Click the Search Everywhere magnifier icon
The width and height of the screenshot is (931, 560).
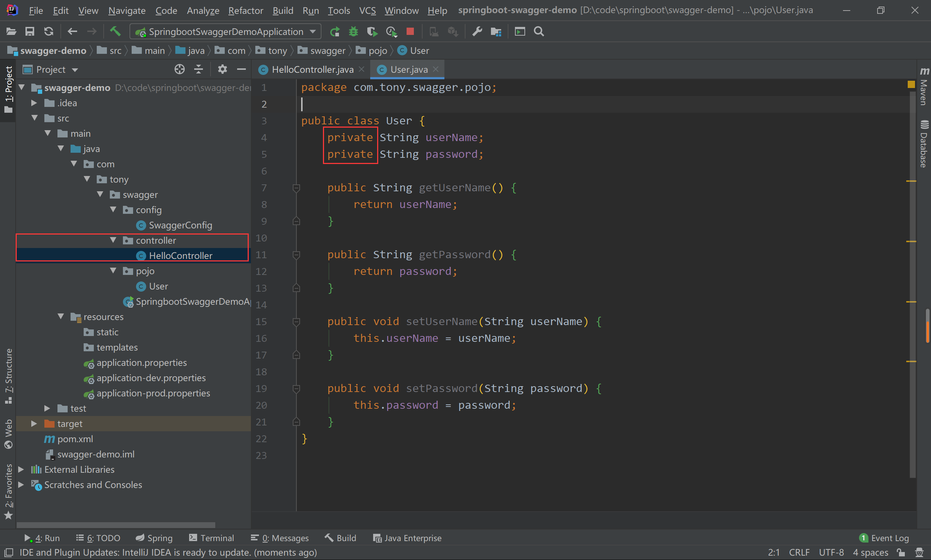point(539,32)
